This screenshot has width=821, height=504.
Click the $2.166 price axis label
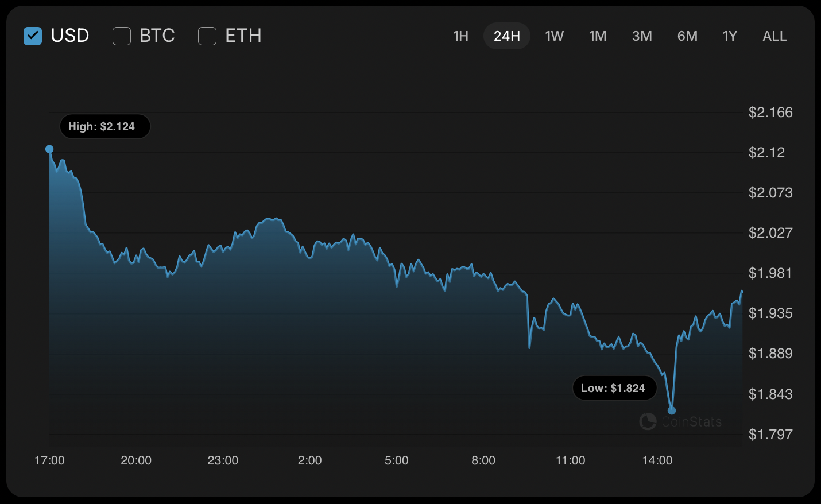point(770,113)
